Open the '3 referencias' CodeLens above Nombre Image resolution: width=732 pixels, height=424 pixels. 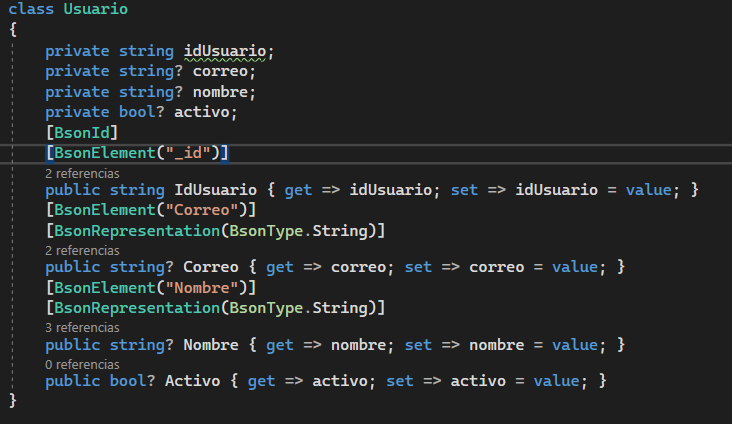click(82, 327)
